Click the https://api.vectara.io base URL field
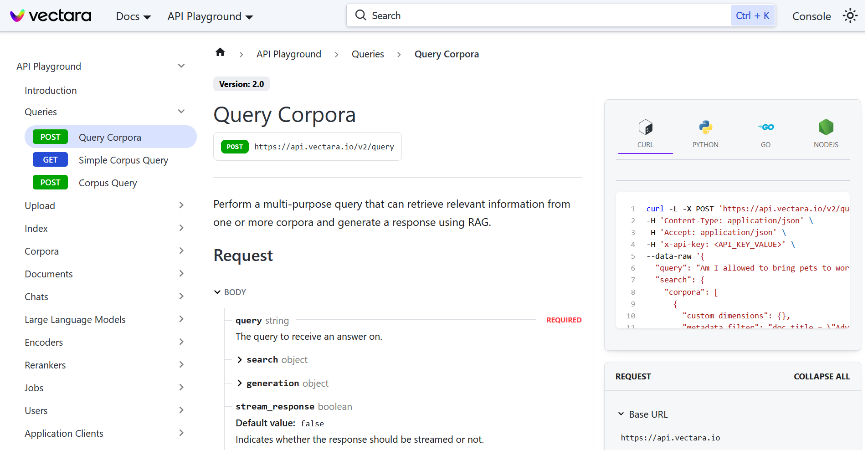The height and width of the screenshot is (450, 868). (x=670, y=438)
